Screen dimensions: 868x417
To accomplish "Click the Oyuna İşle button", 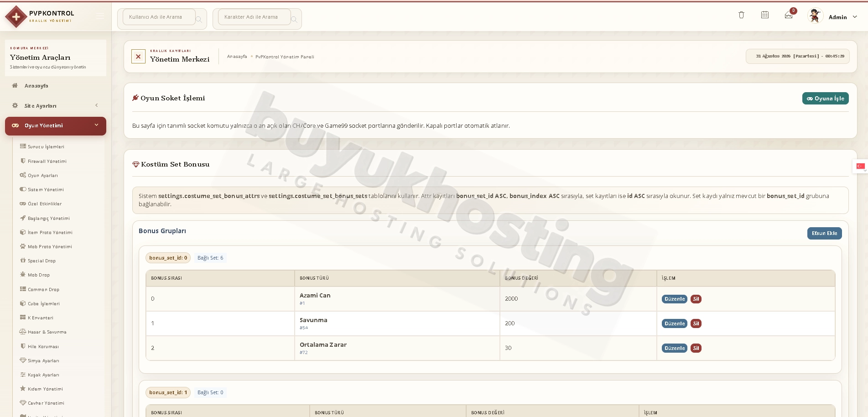I will [x=825, y=99].
